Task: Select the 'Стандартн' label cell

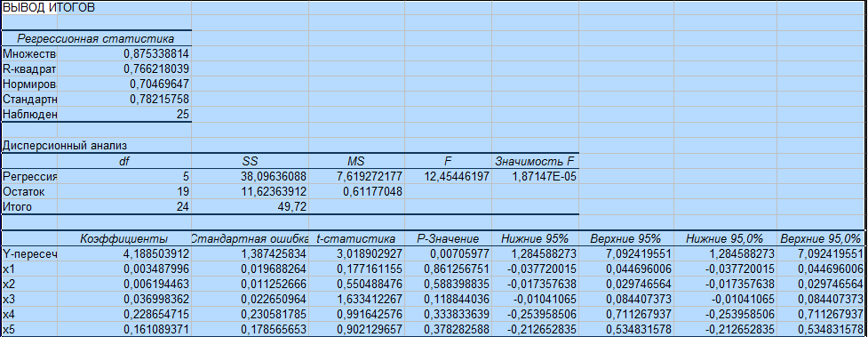Action: [x=29, y=100]
